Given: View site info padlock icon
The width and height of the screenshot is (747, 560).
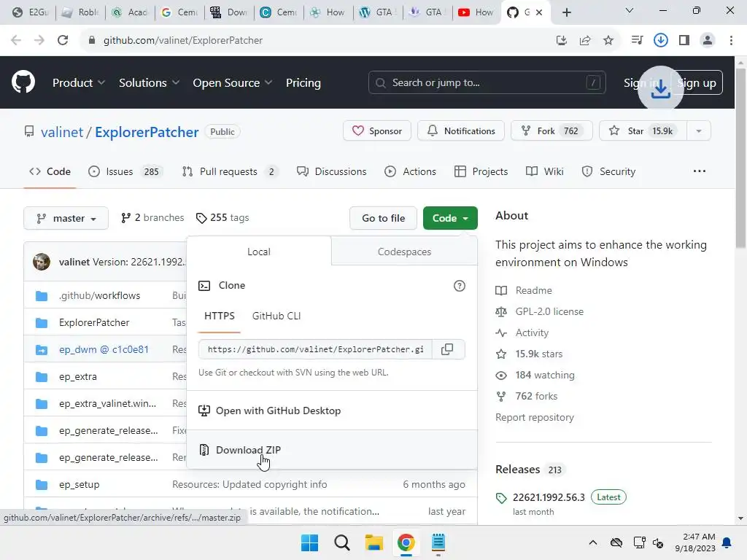Looking at the screenshot, I should [x=92, y=41].
